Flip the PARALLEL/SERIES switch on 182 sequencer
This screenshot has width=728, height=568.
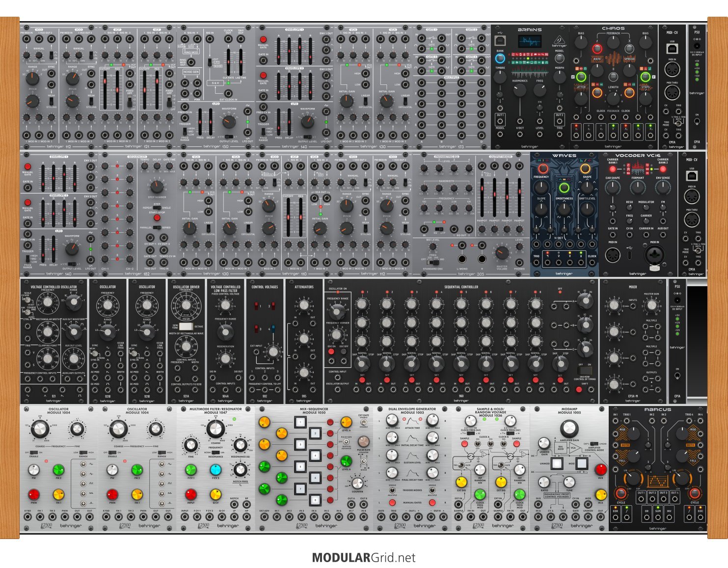157,227
